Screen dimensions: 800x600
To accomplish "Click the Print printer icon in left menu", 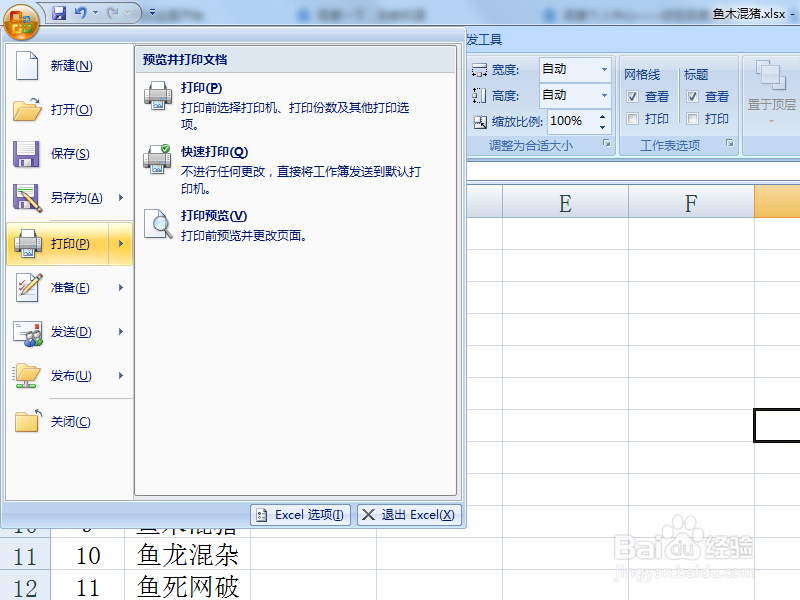I will coord(28,244).
